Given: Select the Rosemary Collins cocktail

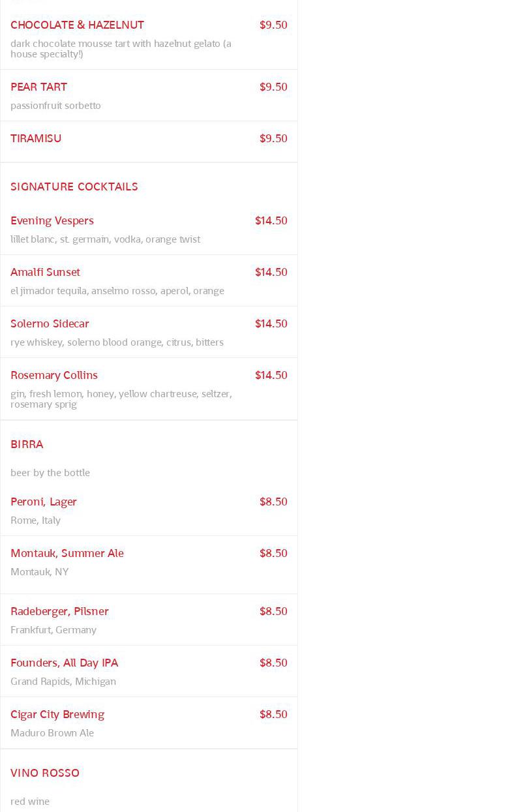Looking at the screenshot, I should click(54, 375).
